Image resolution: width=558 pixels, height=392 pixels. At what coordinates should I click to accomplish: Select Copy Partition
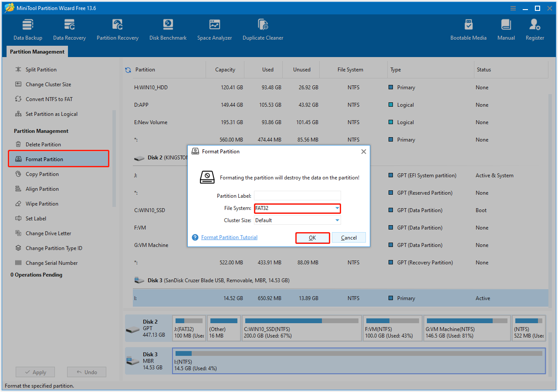(x=42, y=174)
